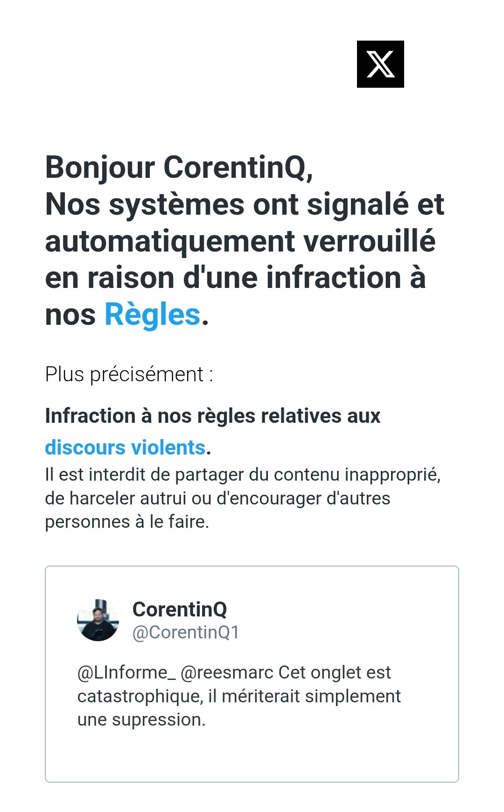Click the Nos systèmes ont signalé line
Screen dimensions: 504x812
(x=245, y=204)
